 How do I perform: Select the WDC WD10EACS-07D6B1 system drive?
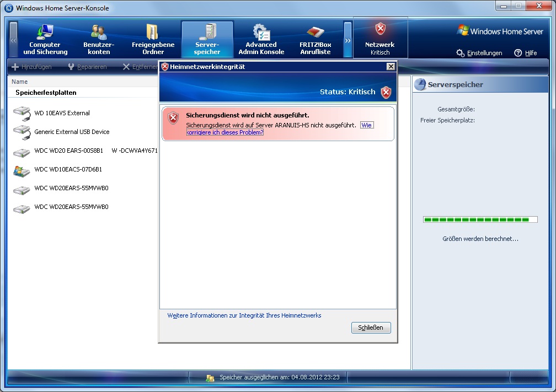[68, 169]
